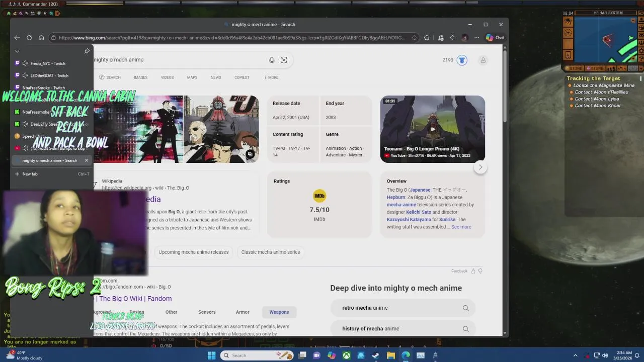Open the Keiichi Sato link
This screenshot has height=362, width=644.
419,212
